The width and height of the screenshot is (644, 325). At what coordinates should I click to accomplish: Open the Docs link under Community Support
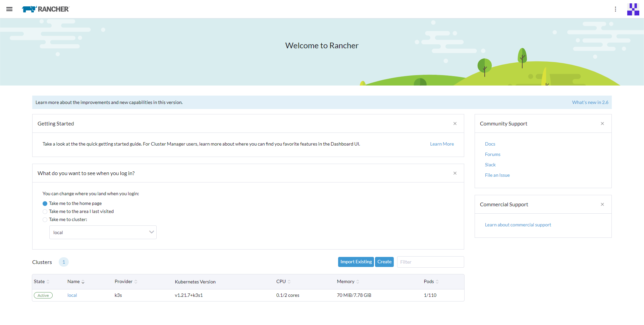[490, 144]
